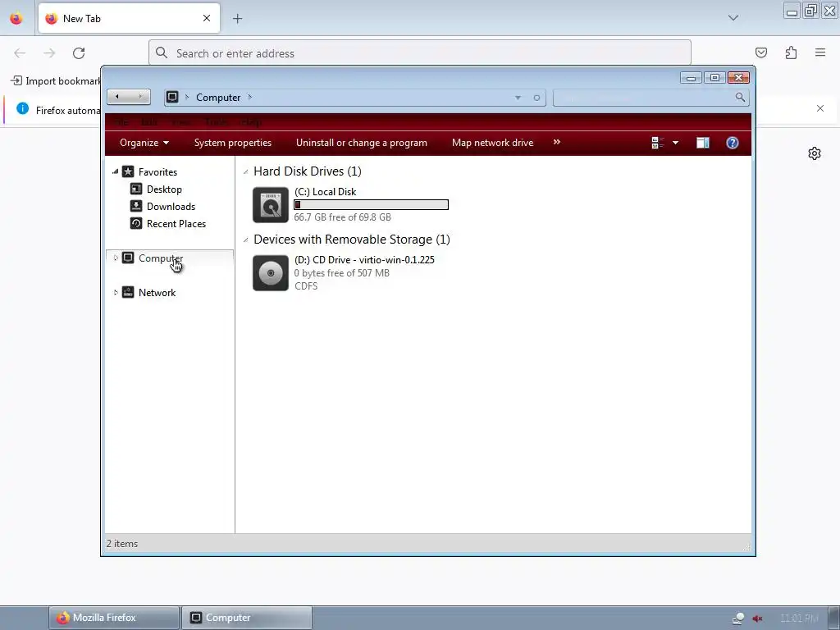840x630 pixels.
Task: Click Firefox search or address bar
Action: [x=419, y=53]
